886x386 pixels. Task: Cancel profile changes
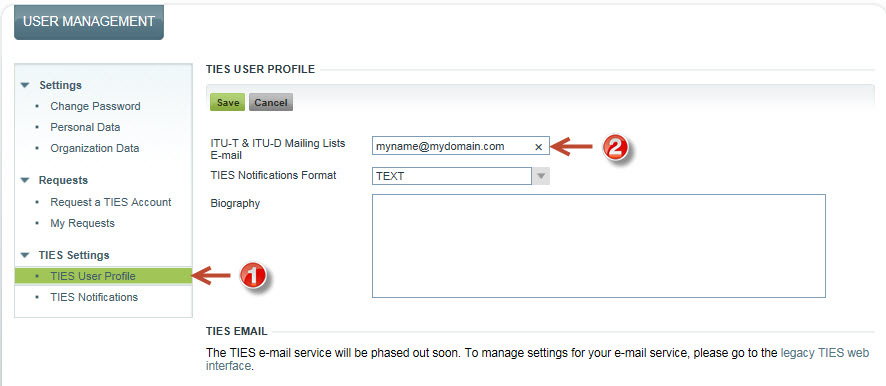pyautogui.click(x=271, y=102)
